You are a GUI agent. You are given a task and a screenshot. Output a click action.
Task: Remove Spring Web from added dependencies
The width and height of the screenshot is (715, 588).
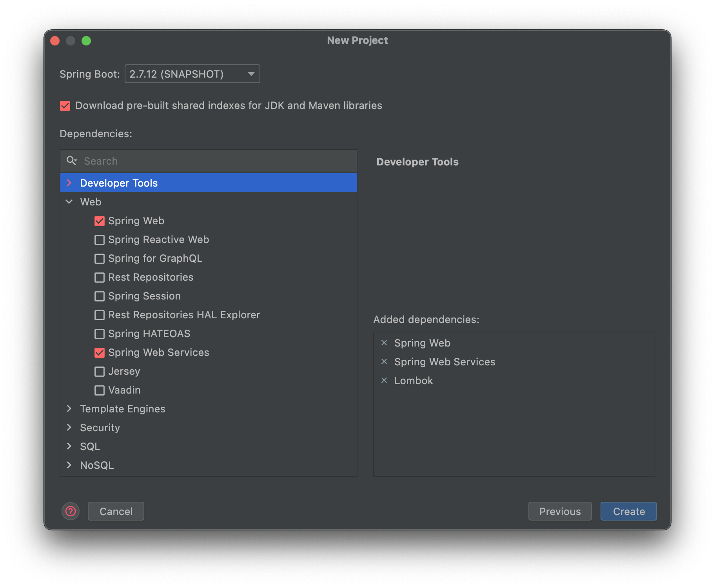(x=384, y=343)
